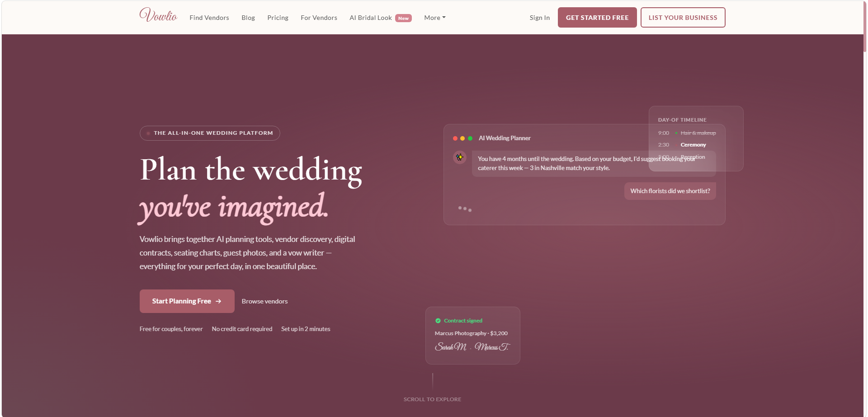868x417 pixels.
Task: Open the Vowlio logo homepage link
Action: [x=158, y=15]
